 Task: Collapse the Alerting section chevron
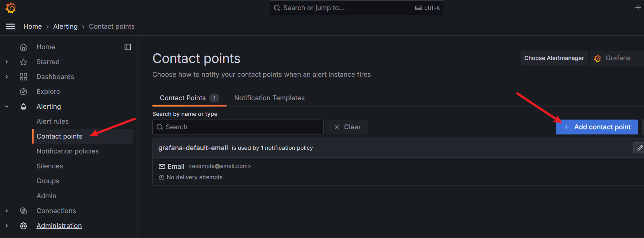pos(7,107)
